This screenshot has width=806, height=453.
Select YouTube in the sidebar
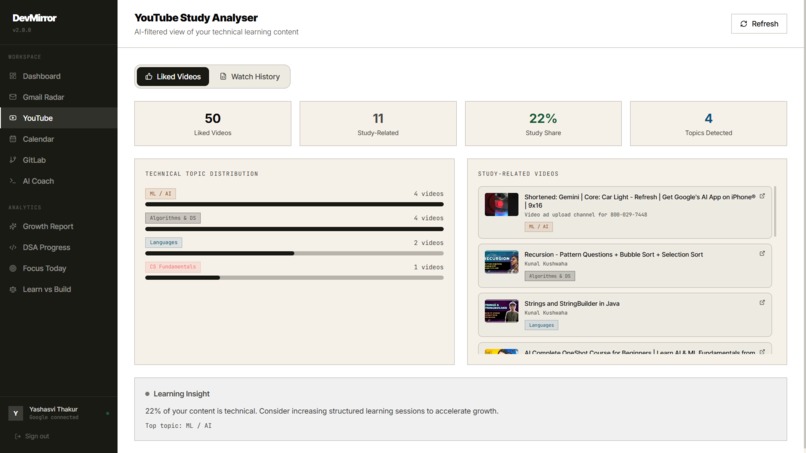[59, 118]
